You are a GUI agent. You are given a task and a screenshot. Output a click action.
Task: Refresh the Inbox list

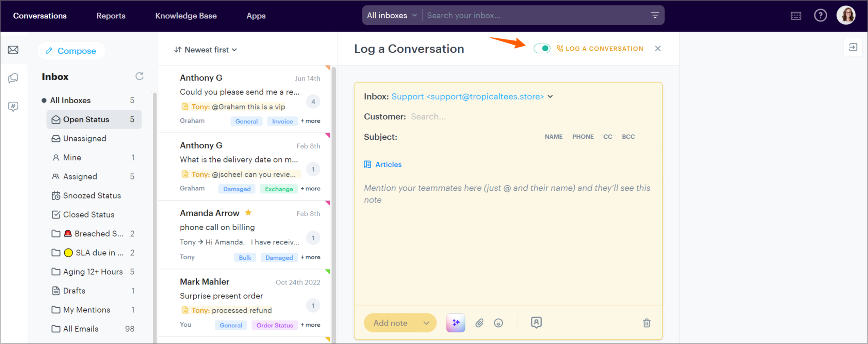click(x=140, y=76)
